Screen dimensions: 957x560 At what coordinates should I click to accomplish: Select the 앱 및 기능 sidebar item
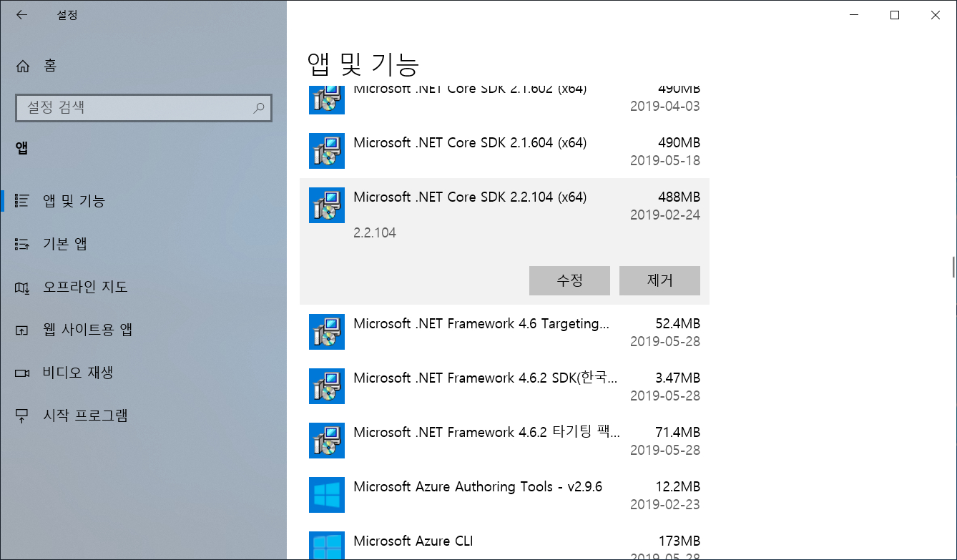tap(143, 201)
